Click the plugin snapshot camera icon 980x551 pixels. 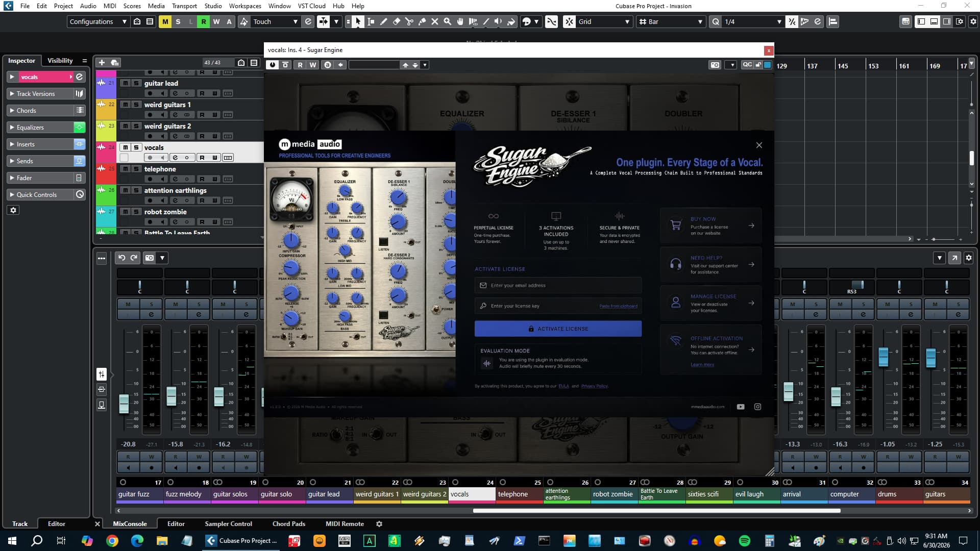715,65
